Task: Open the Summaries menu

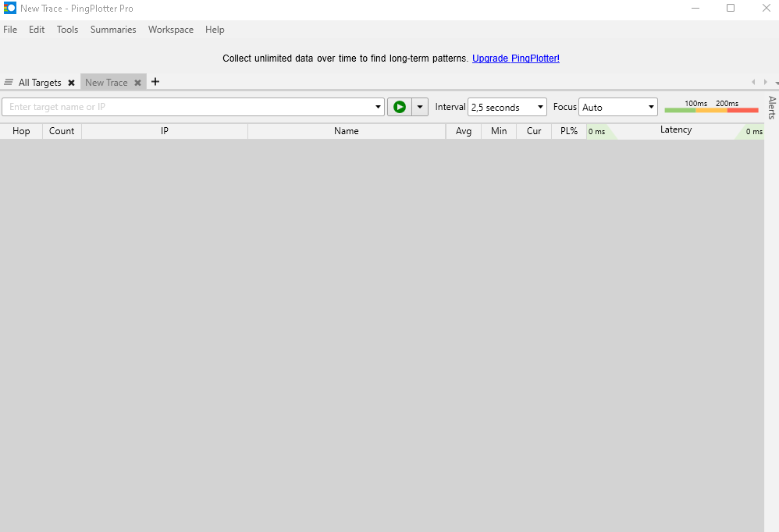Action: pyautogui.click(x=113, y=30)
